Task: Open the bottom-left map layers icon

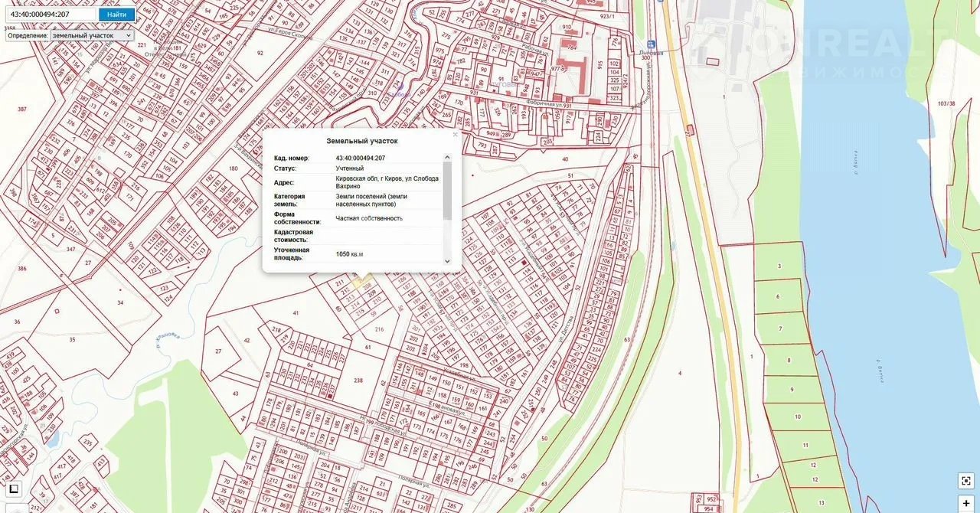Action: click(14, 488)
